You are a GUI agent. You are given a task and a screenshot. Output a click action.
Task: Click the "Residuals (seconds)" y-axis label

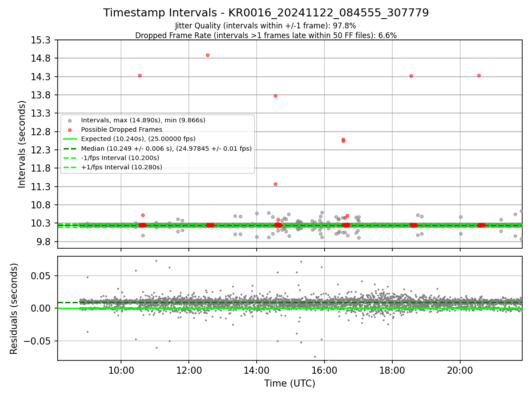(14, 309)
